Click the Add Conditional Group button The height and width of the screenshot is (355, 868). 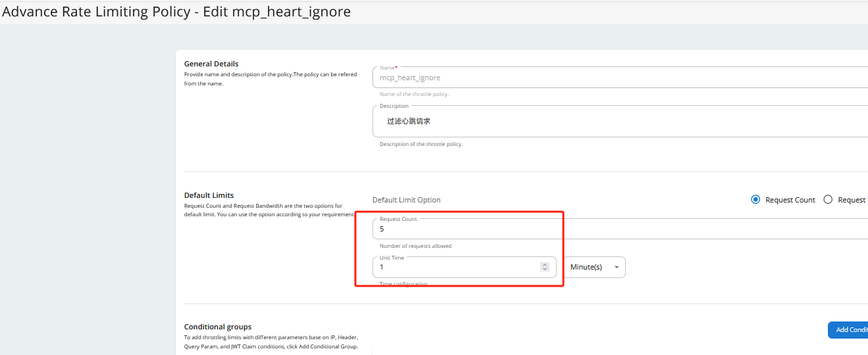[x=848, y=330]
